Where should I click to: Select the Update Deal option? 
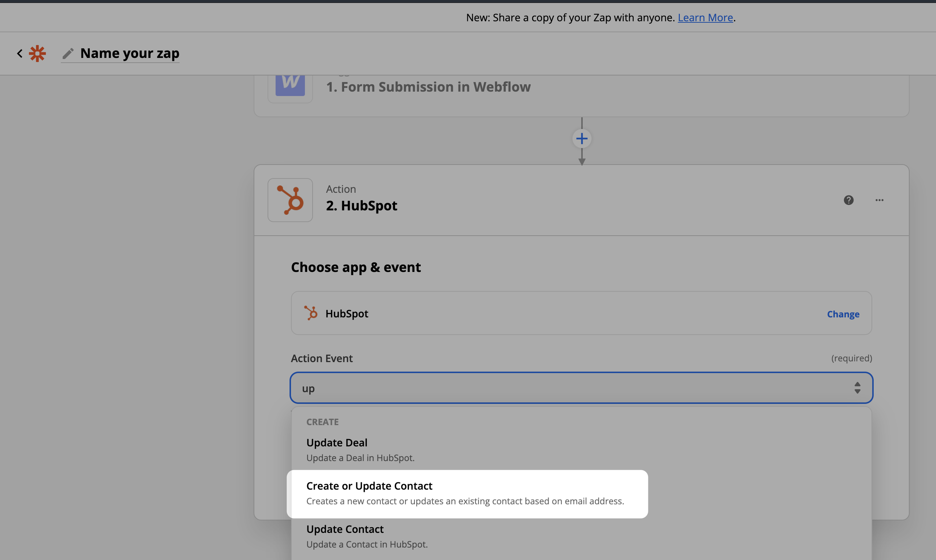(581, 450)
